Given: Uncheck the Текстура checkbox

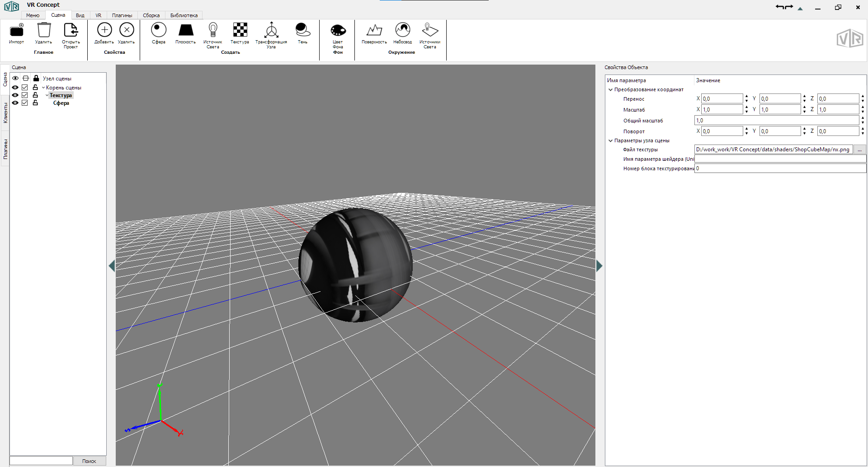Looking at the screenshot, I should click(25, 95).
